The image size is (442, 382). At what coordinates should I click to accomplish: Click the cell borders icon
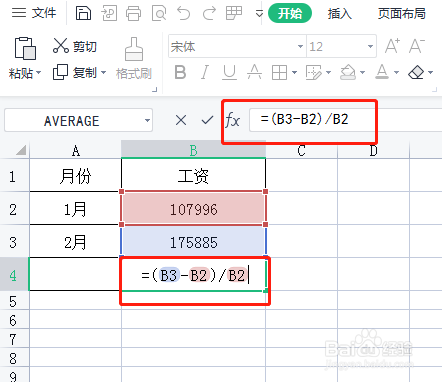pyautogui.click(x=279, y=72)
